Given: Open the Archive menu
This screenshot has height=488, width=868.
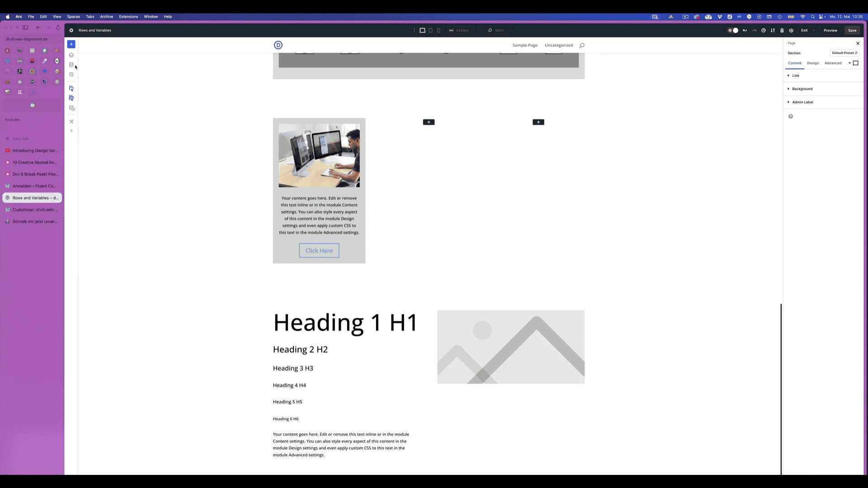Looking at the screenshot, I should (x=106, y=17).
